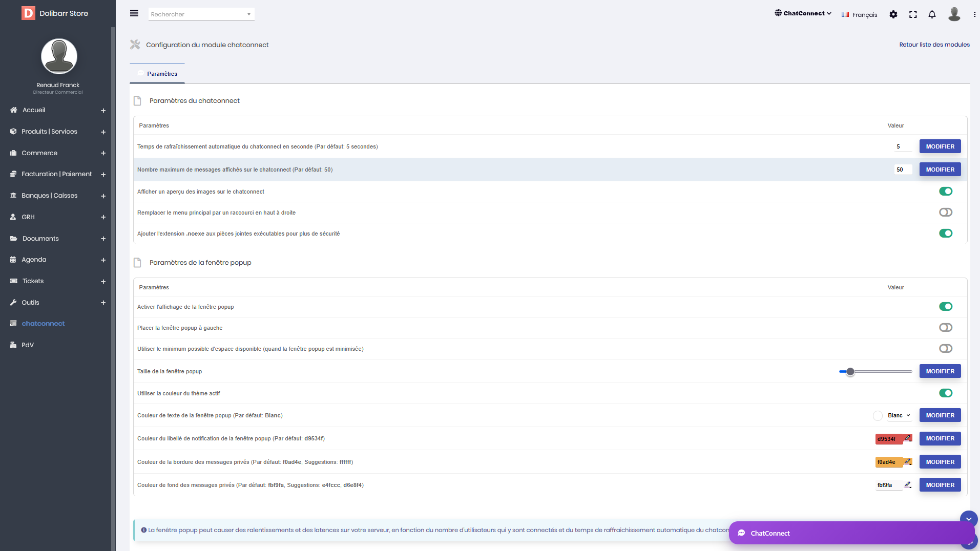The image size is (980, 551).
Task: Open the Rechercher search dropdown
Action: point(201,14)
